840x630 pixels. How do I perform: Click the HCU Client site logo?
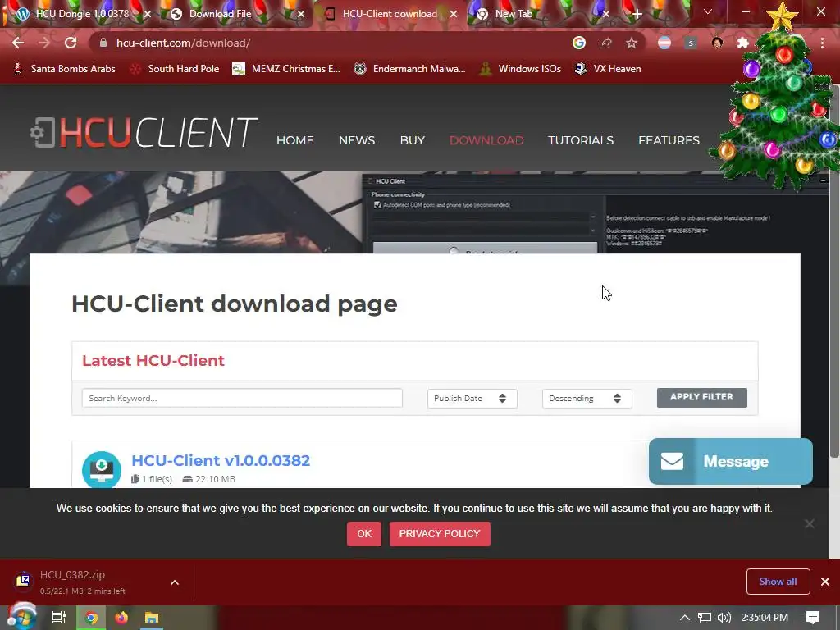pos(144,132)
